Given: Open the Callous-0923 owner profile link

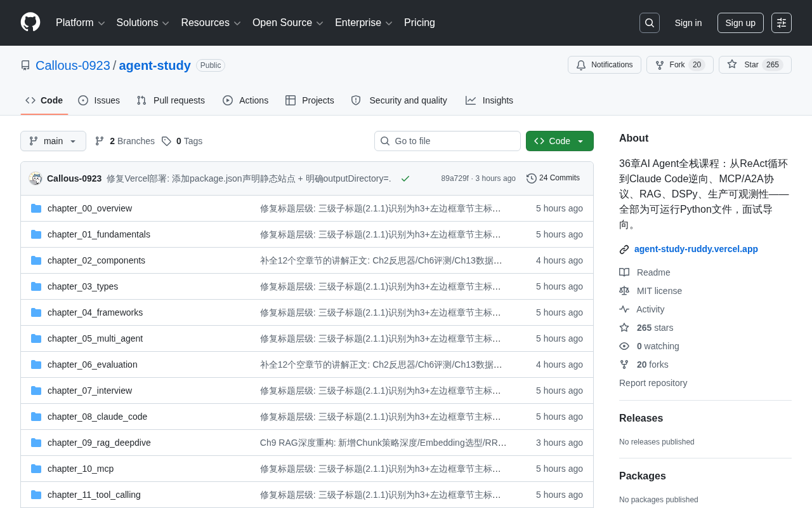Looking at the screenshot, I should pyautogui.click(x=73, y=65).
